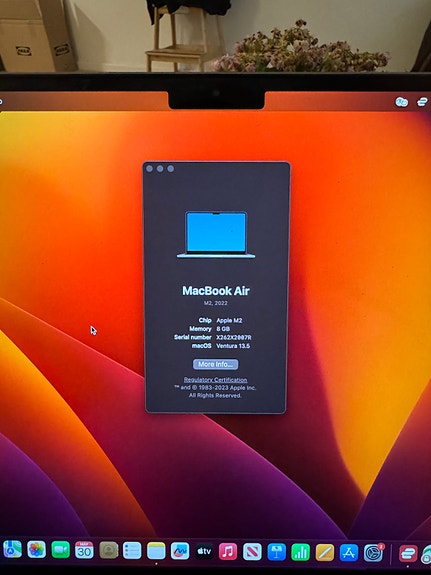
Task: Open the News app icon
Action: tap(252, 552)
